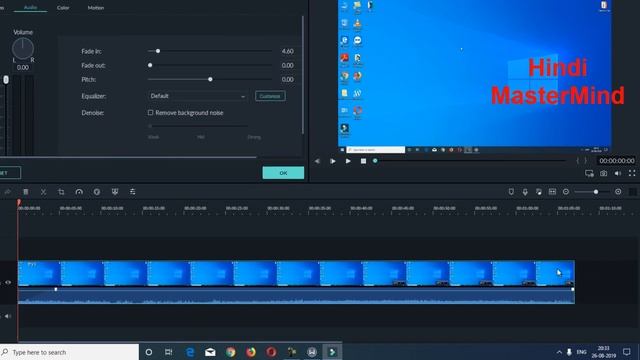This screenshot has height=360, width=640.
Task: Play the preview video
Action: (333, 161)
